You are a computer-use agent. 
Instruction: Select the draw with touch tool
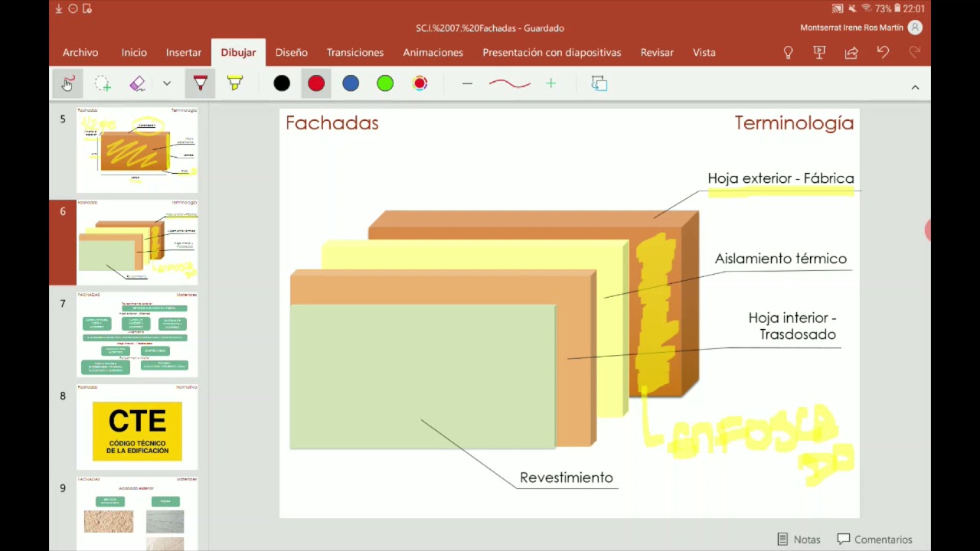68,83
